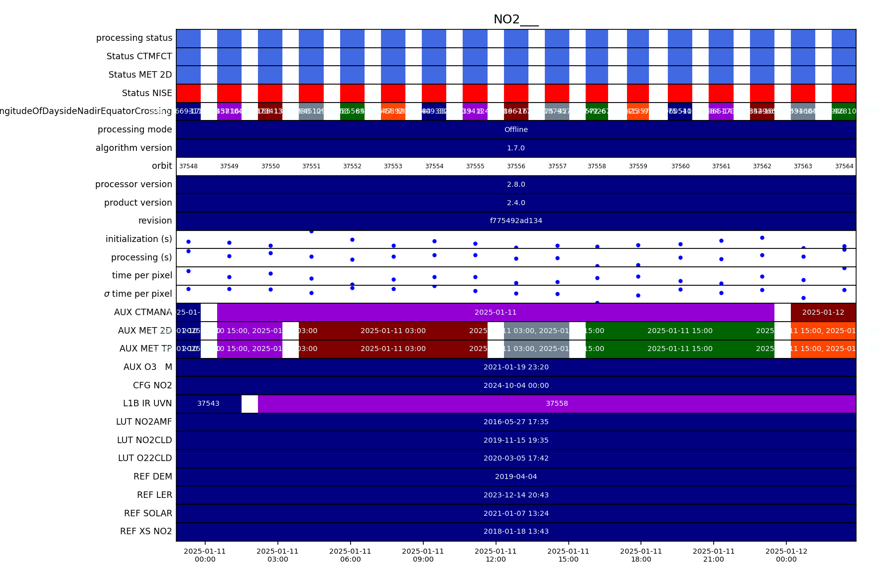The image size is (882, 588).
Task: Click the 2.8.0 processor version text
Action: pyautogui.click(x=516, y=184)
